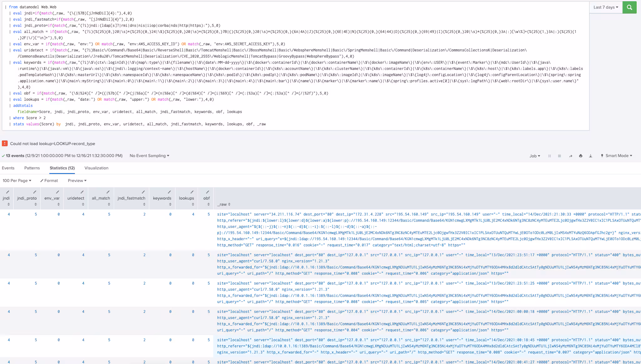Click the green search run button
641x364 pixels.
pyautogui.click(x=629, y=7)
